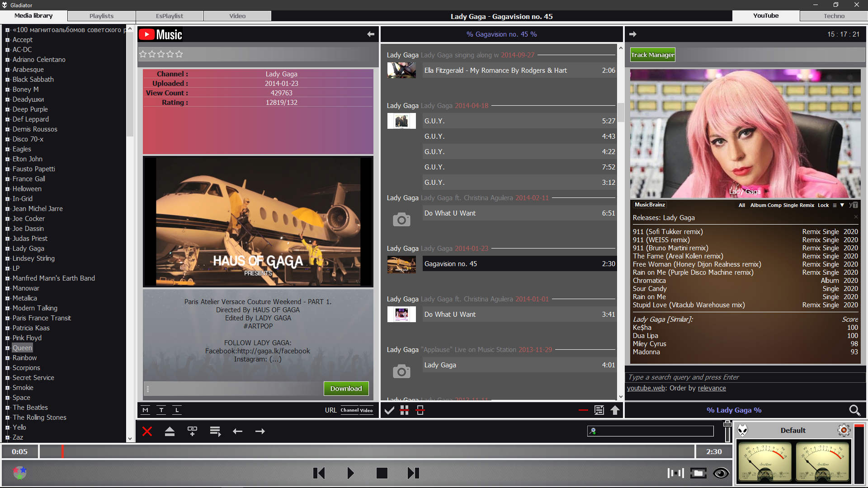Open the Techno tab
Viewport: 868px width, 488px height.
click(x=834, y=16)
